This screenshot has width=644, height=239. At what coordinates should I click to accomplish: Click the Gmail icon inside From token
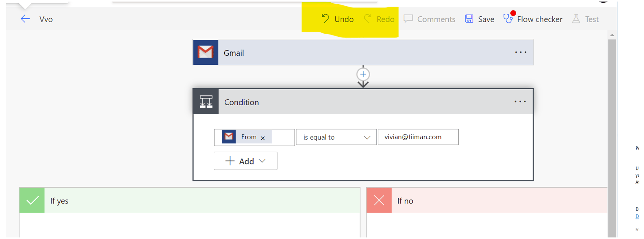pos(229,136)
